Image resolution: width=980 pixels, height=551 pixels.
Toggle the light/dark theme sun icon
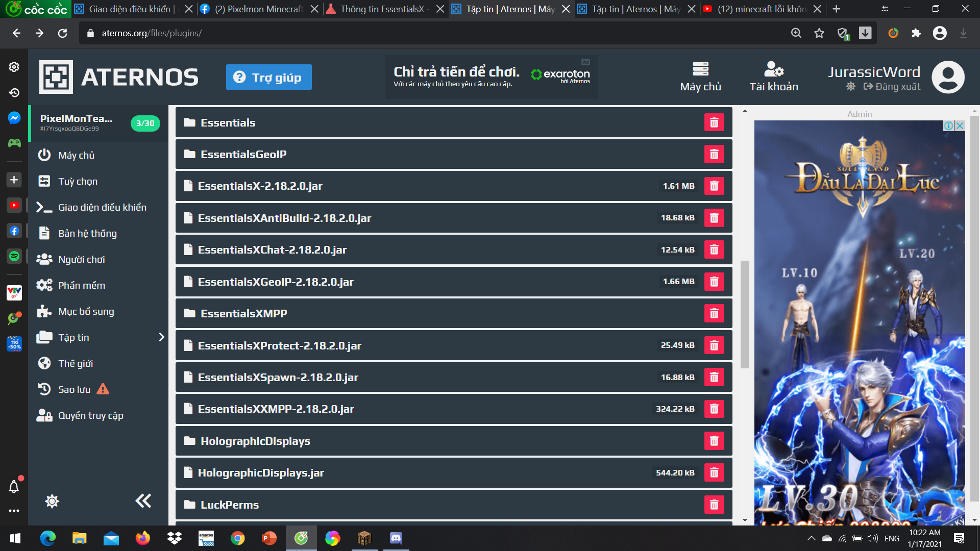pos(52,501)
